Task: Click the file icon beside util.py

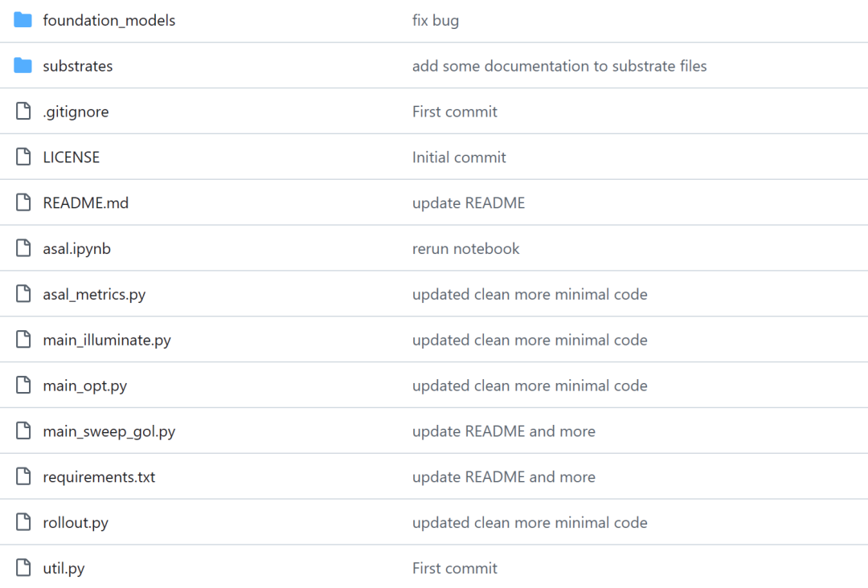Action: pos(23,568)
